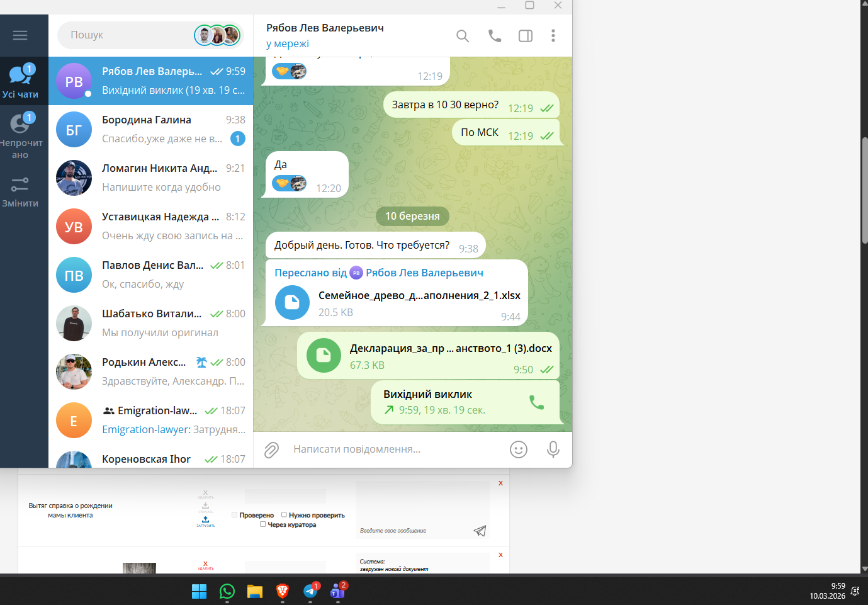Open chat with Кореновская Ihor
The width and height of the screenshot is (868, 605).
point(151,457)
